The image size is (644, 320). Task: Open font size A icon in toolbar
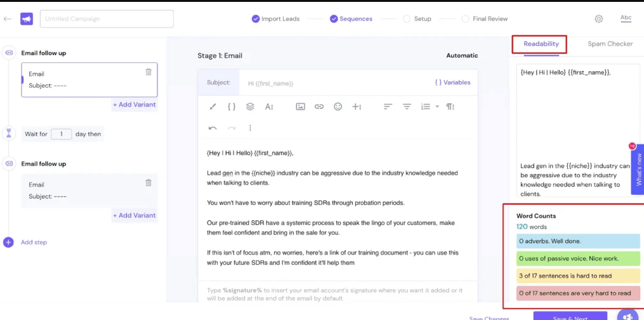pos(269,107)
